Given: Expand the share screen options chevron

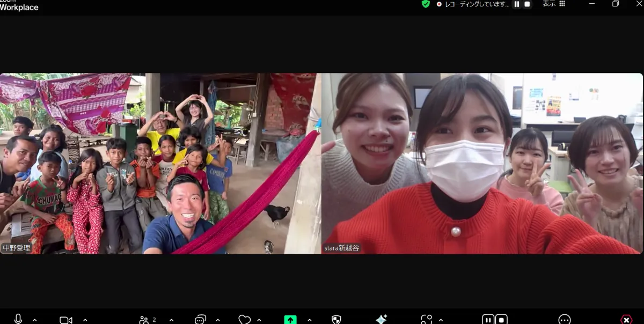Looking at the screenshot, I should click(x=310, y=320).
